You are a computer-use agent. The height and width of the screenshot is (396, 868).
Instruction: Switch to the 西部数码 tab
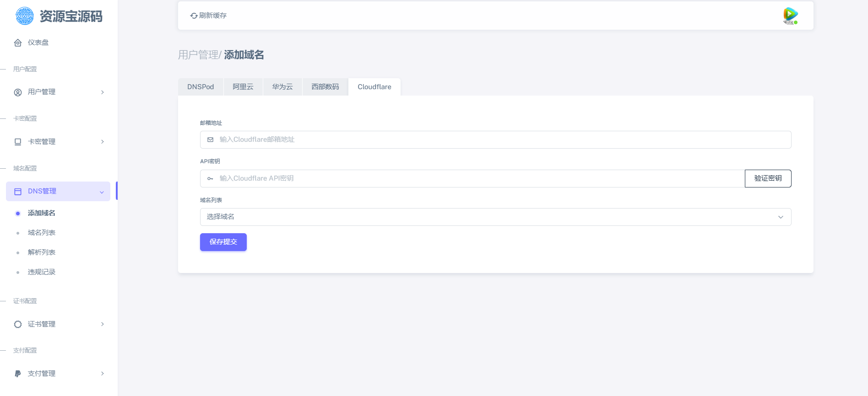(x=325, y=87)
